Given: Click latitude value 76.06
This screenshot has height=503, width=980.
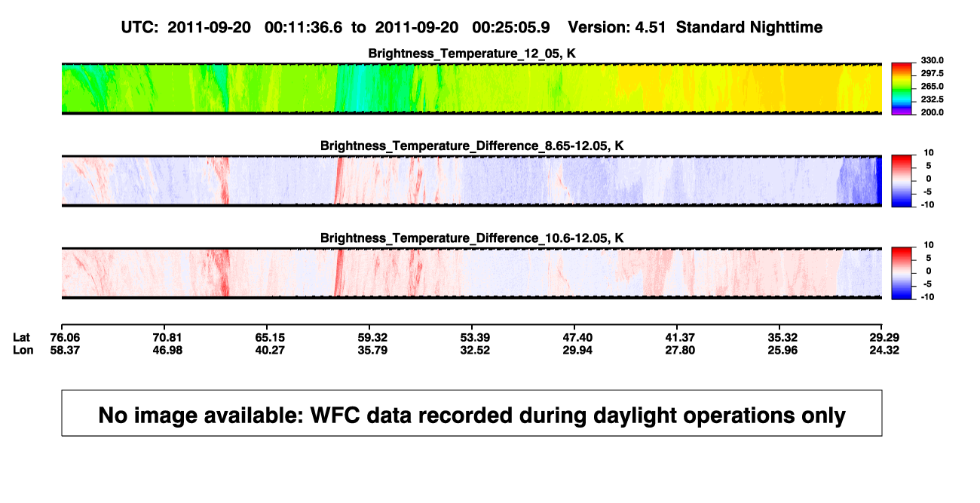Looking at the screenshot, I should [65, 337].
